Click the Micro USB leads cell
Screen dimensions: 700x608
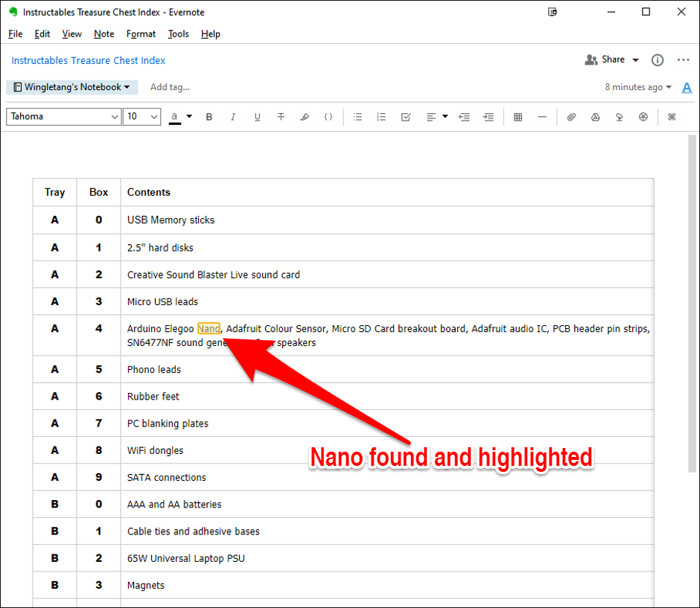point(387,301)
